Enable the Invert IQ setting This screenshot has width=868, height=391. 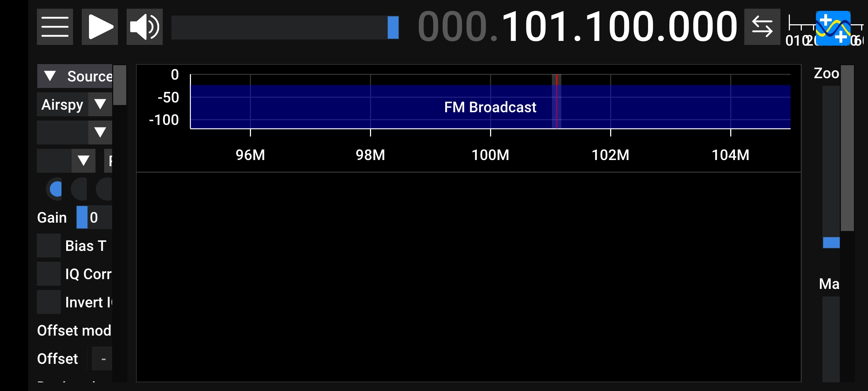point(49,302)
